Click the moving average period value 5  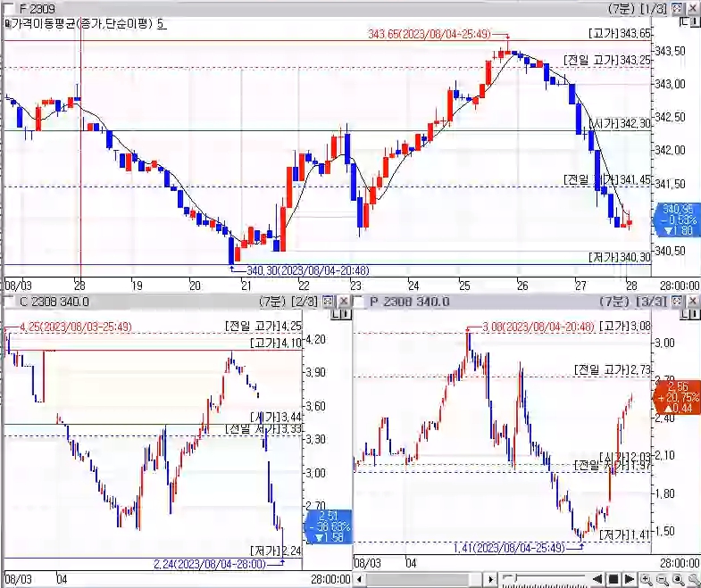coord(162,24)
